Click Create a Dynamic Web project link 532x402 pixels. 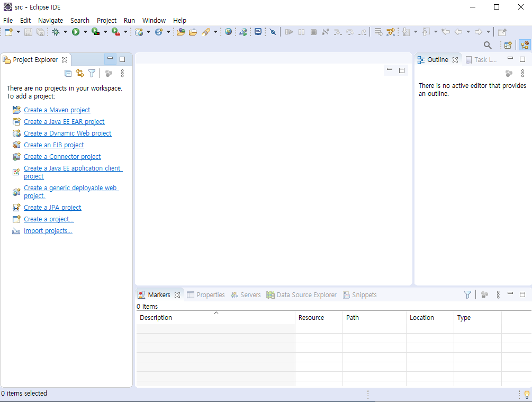click(68, 133)
